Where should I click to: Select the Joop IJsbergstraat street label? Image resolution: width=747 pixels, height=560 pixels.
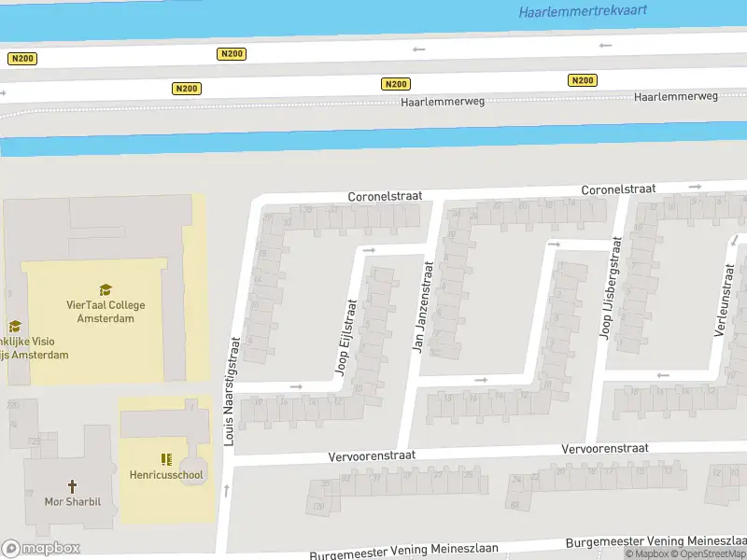pos(611,287)
